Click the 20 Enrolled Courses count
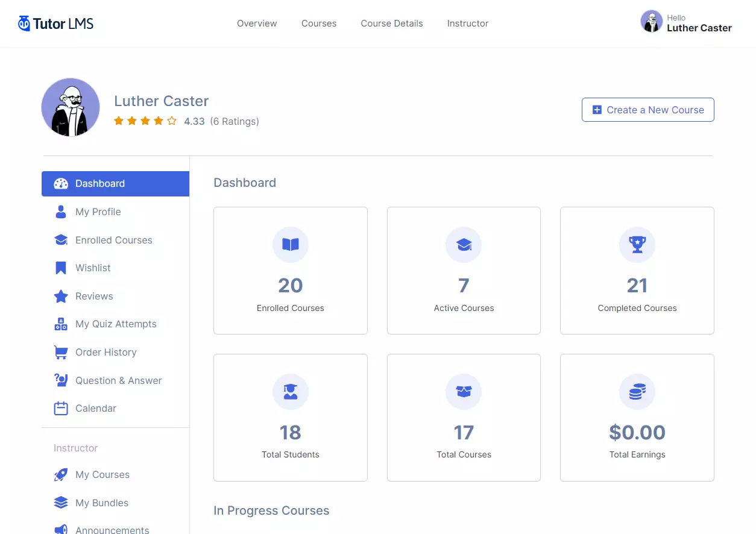Screen dimensions: 756x534 tap(291, 285)
